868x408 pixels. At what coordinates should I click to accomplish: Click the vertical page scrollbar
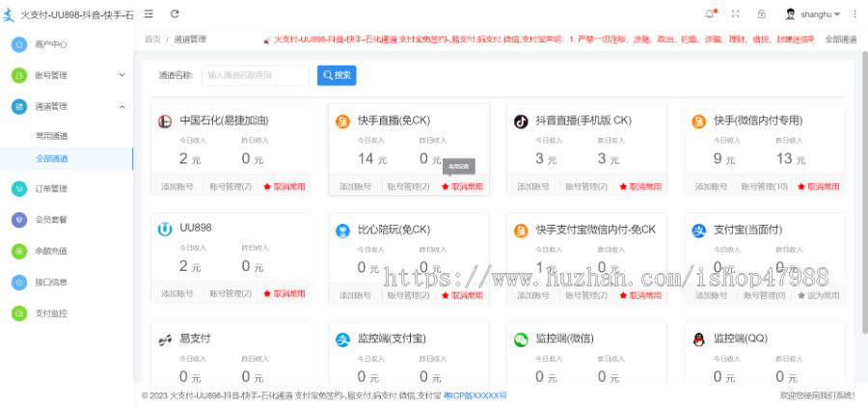point(865,194)
